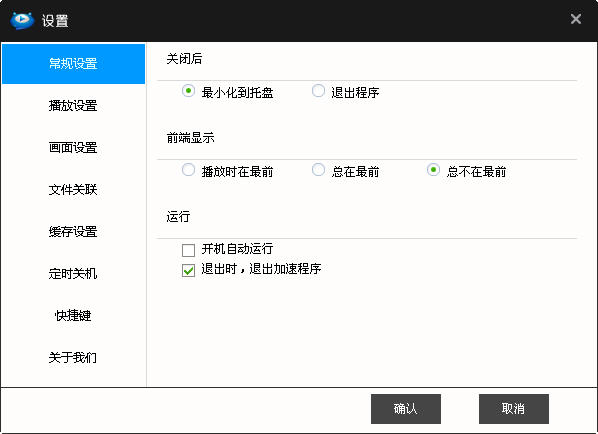Image resolution: width=598 pixels, height=434 pixels.
Task: Switch to 播放设置 tab
Action: click(73, 106)
